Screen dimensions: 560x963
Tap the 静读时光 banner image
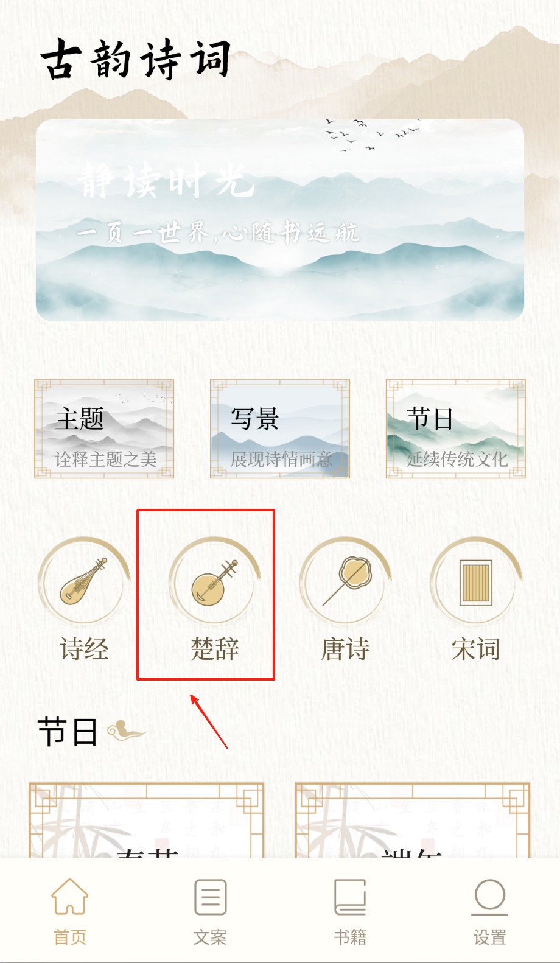(x=280, y=220)
